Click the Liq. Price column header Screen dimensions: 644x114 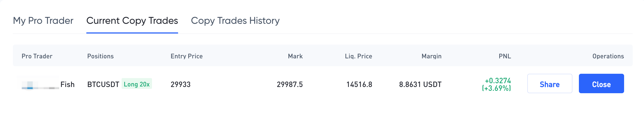pyautogui.click(x=358, y=56)
